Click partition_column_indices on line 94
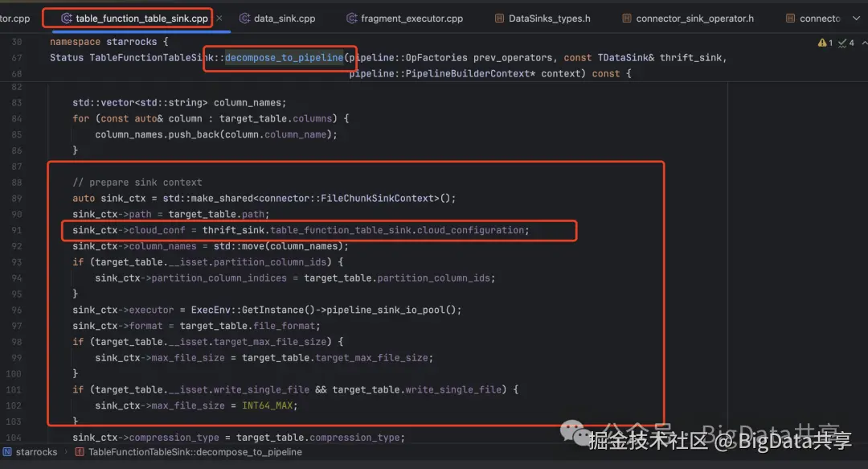 [219, 278]
